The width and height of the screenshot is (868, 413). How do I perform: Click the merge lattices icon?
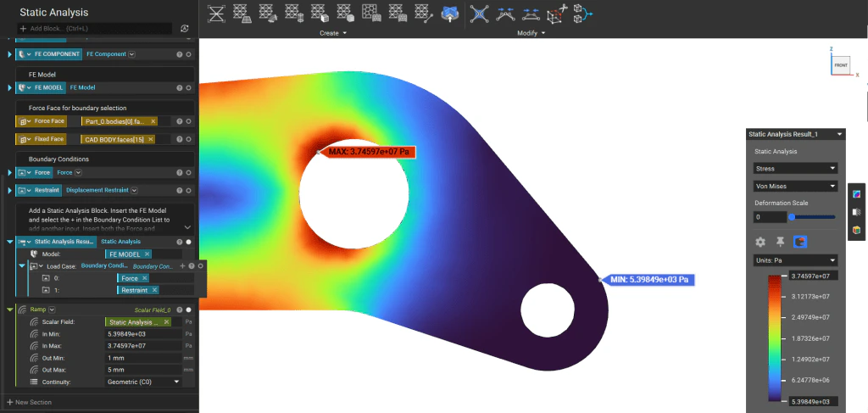[x=583, y=14]
